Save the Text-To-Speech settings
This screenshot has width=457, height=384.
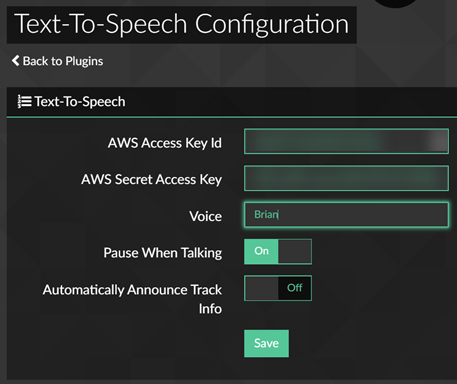266,343
